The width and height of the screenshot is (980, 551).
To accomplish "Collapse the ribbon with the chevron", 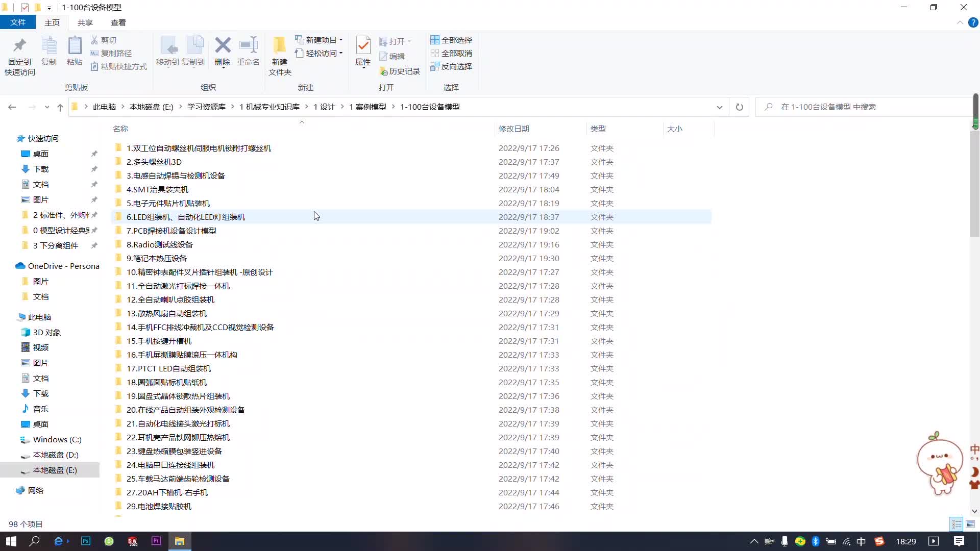I will (x=960, y=22).
